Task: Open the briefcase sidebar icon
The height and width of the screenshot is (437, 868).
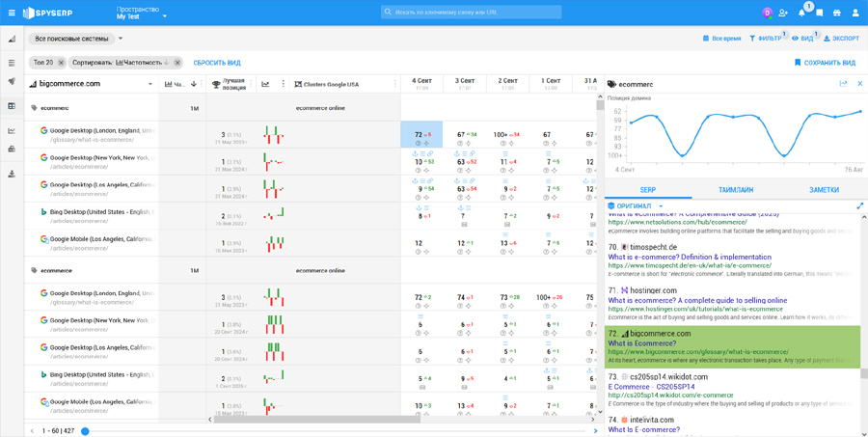Action: pos(12,149)
